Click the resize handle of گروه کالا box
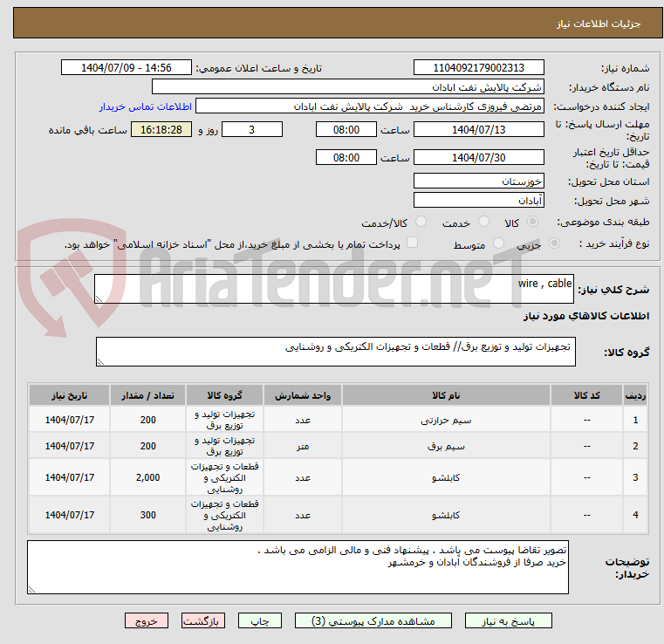Viewport: 664px width, 644px height. tap(100, 361)
